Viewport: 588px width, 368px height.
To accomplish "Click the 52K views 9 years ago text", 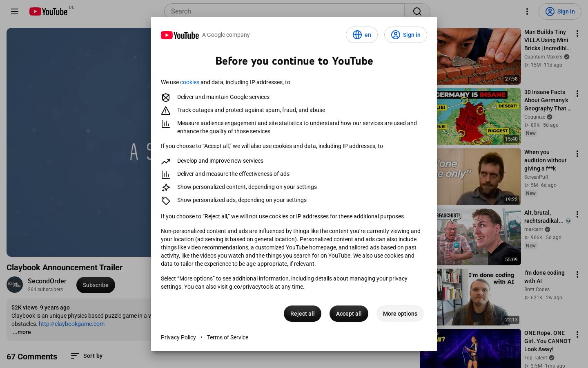I will tap(40, 307).
